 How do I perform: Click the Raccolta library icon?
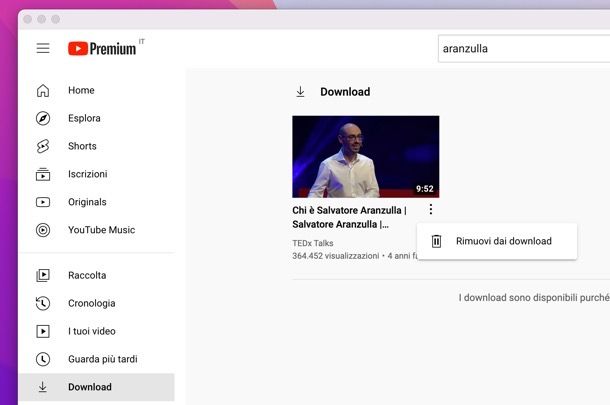(43, 275)
